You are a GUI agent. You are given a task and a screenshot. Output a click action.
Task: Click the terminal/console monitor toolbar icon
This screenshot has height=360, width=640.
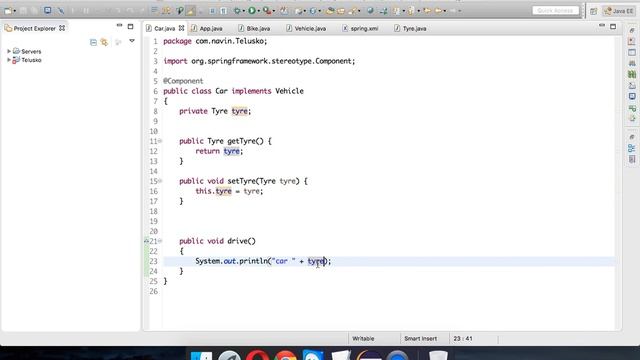(48, 11)
